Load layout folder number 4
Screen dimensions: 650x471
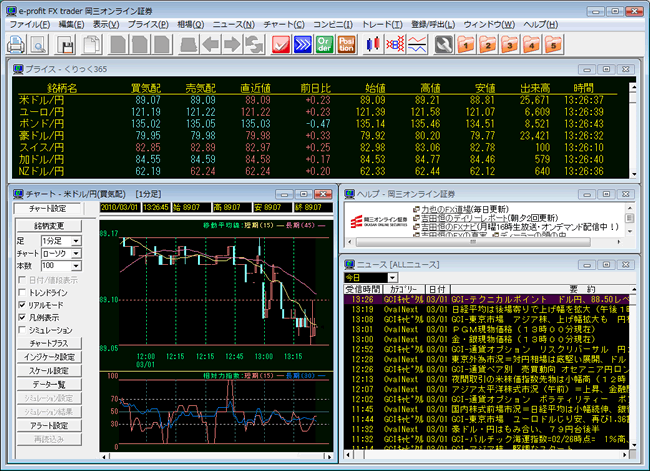(x=531, y=44)
